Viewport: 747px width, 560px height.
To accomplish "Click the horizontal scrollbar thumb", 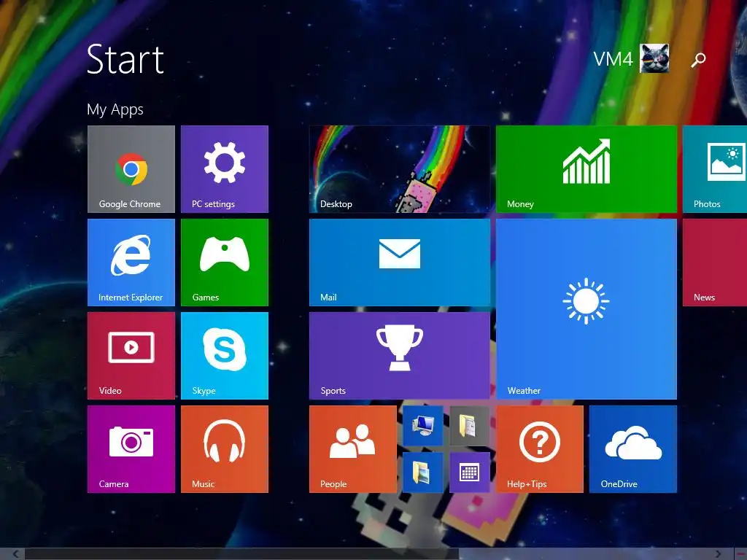I will [241, 554].
